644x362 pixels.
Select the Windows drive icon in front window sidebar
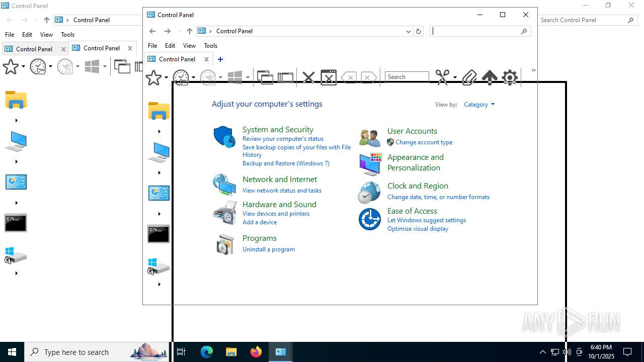158,266
